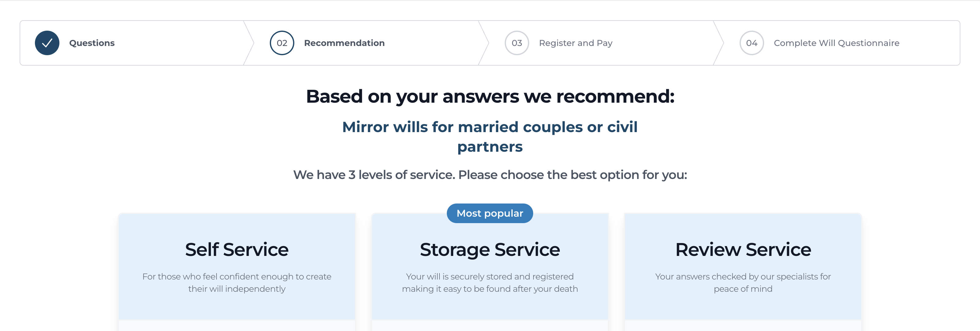This screenshot has width=980, height=331.
Task: Open the Complete Will Questionnaire step
Action: pos(836,43)
